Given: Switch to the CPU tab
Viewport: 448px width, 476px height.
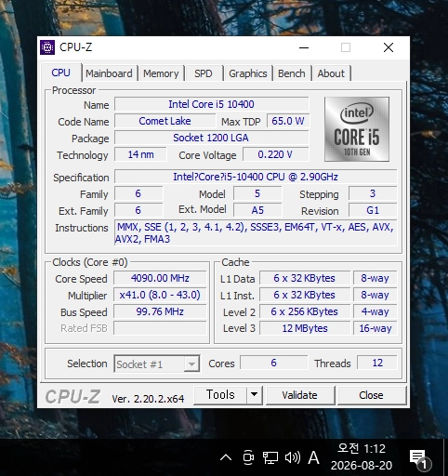Looking at the screenshot, I should tap(61, 73).
